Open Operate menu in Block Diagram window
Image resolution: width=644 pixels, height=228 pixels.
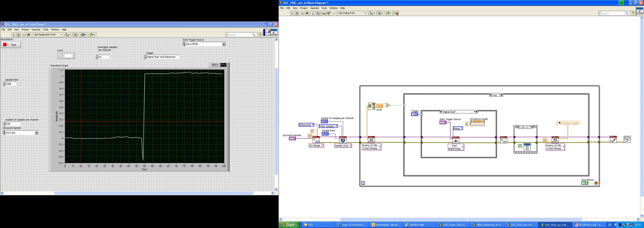click(314, 8)
